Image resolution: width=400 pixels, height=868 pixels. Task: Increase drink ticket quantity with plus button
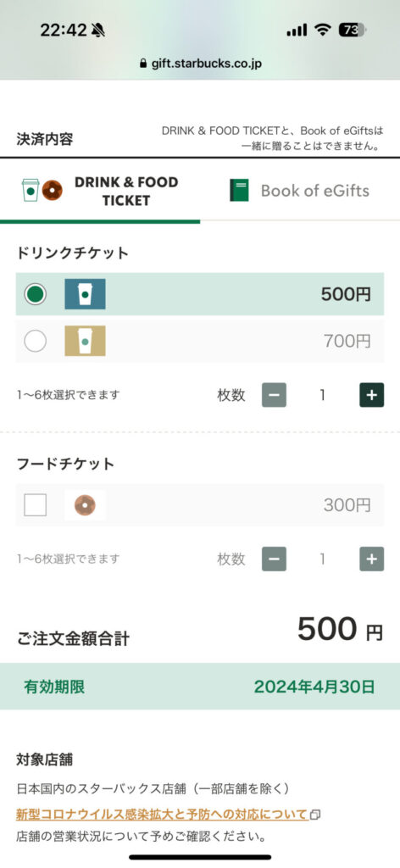(371, 395)
